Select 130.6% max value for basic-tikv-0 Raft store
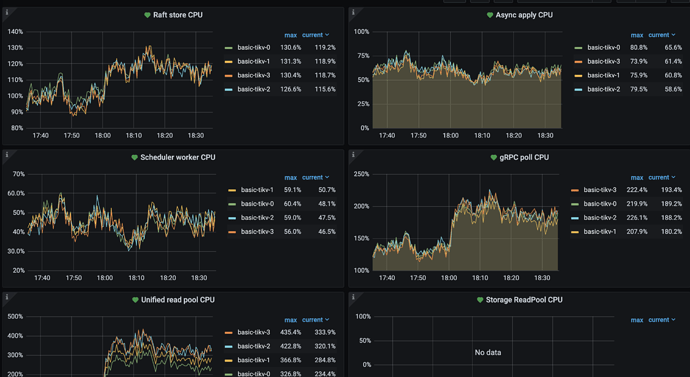The image size is (690, 377). 290,48
